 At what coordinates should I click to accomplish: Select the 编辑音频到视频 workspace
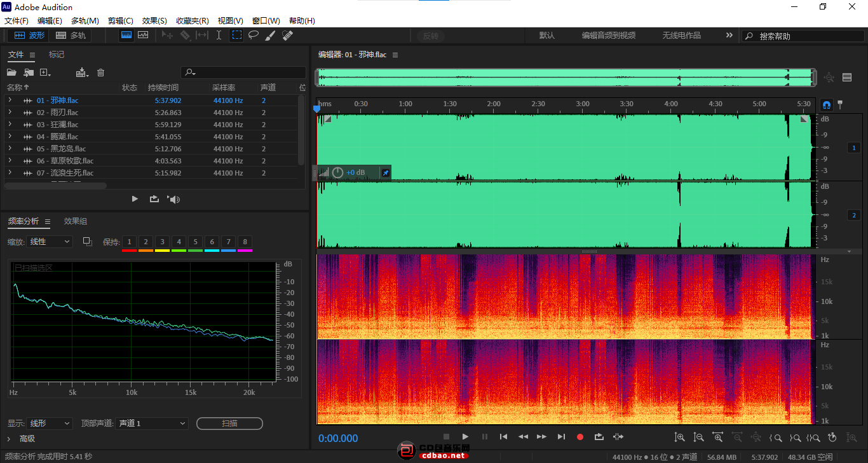click(x=609, y=36)
